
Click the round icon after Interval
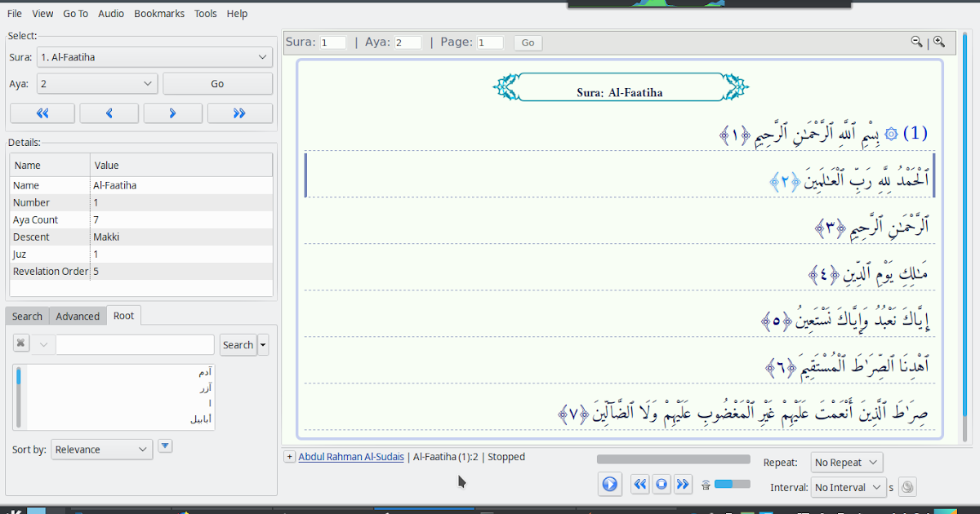pos(907,487)
